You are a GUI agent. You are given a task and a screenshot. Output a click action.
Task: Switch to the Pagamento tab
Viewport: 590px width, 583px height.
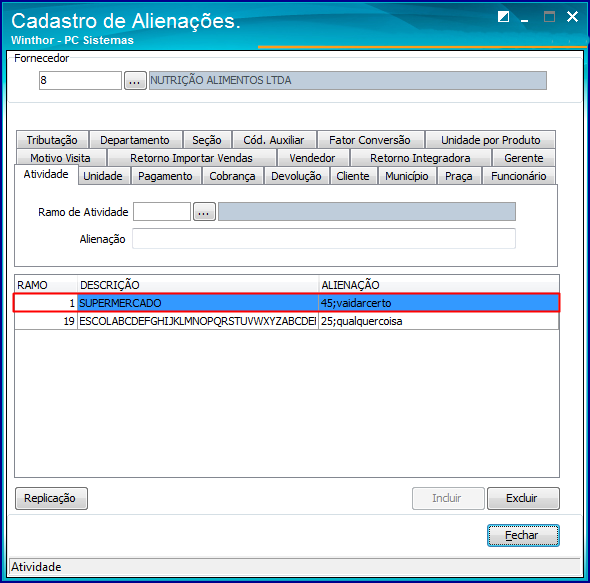(165, 176)
